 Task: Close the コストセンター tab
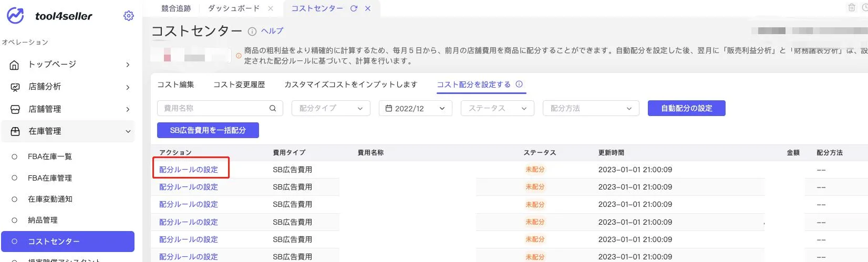click(368, 8)
